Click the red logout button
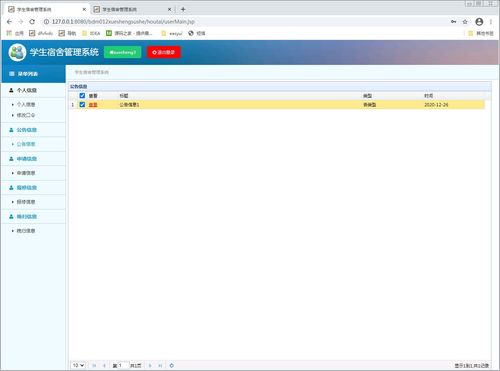The height and width of the screenshot is (371, 500). [164, 52]
